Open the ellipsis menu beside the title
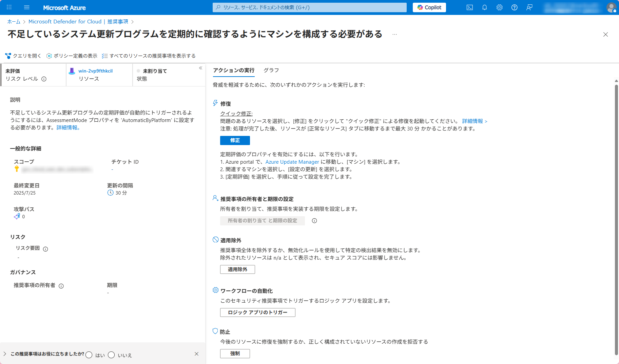The height and width of the screenshot is (364, 619). pyautogui.click(x=394, y=34)
